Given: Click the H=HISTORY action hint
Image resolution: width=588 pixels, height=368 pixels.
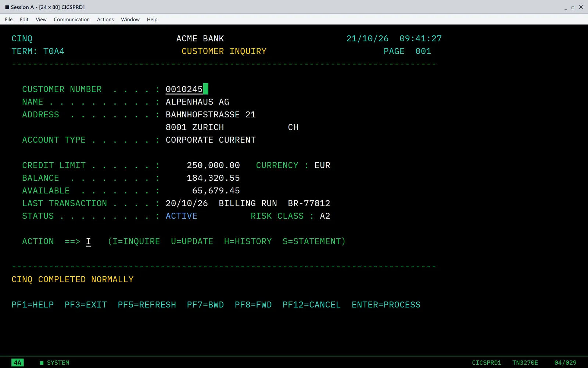Looking at the screenshot, I should click(248, 241).
